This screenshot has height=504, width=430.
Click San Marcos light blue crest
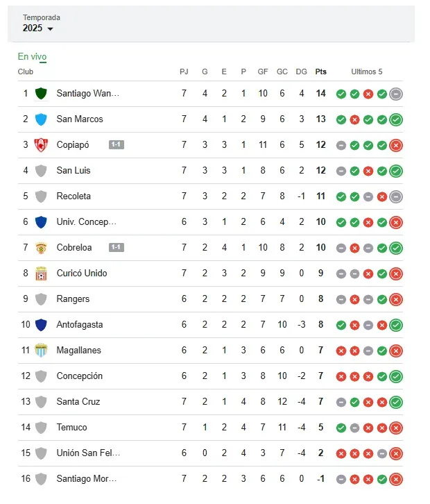41,119
